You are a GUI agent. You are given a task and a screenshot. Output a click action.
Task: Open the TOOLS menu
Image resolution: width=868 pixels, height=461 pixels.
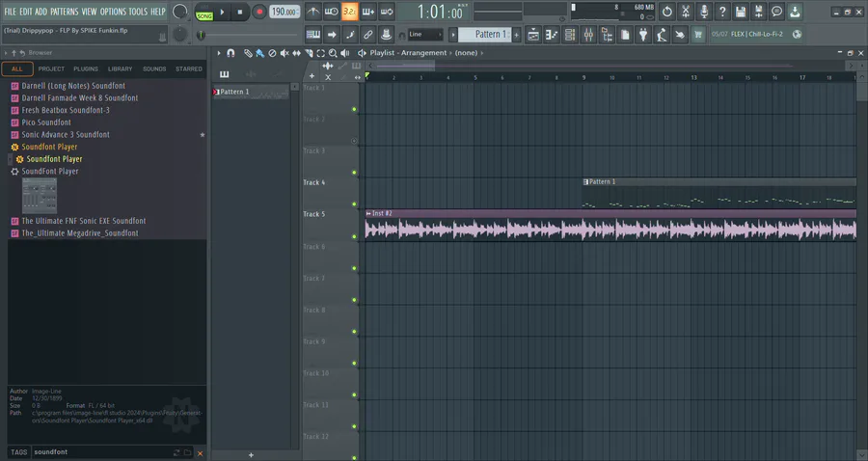point(138,11)
